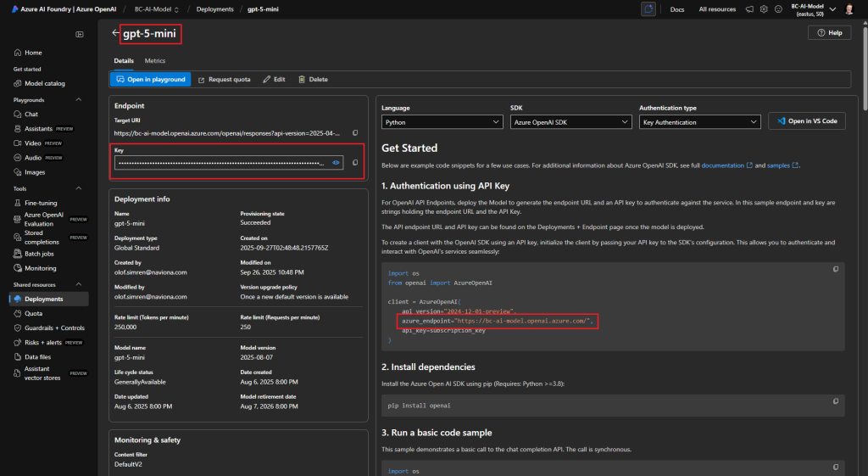This screenshot has width=868, height=476.
Task: Click the feedback smiley face icon
Action: [x=778, y=9]
